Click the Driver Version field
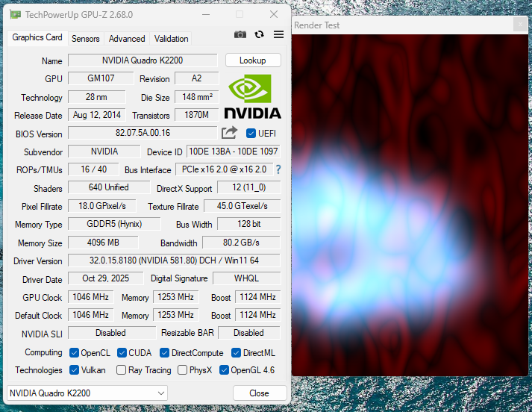This screenshot has width=532, height=412. coord(174,260)
